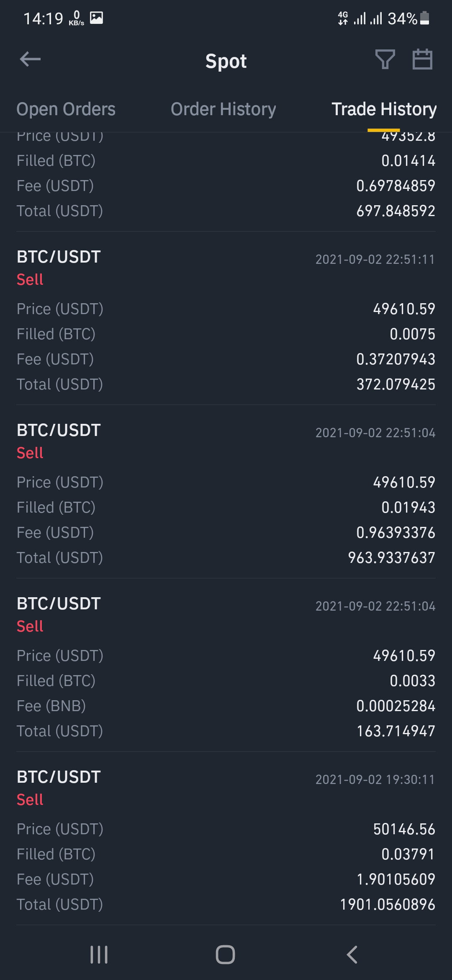Tap the back arrow beside Spot
Viewport: 452px width, 980px height.
point(30,59)
